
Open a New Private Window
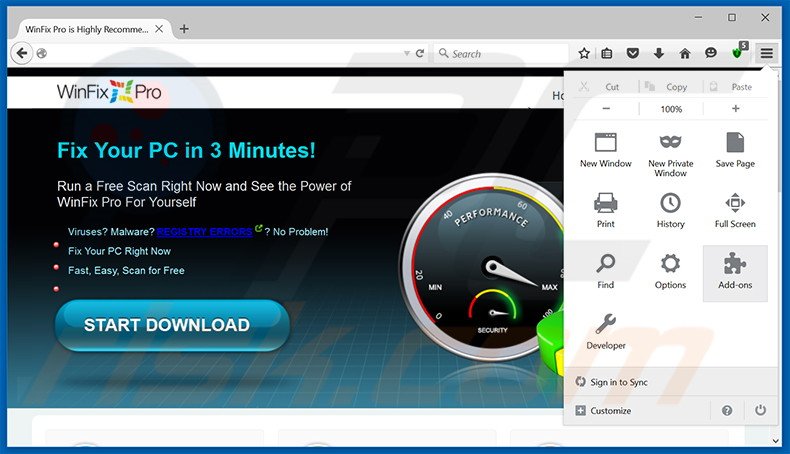(x=670, y=154)
